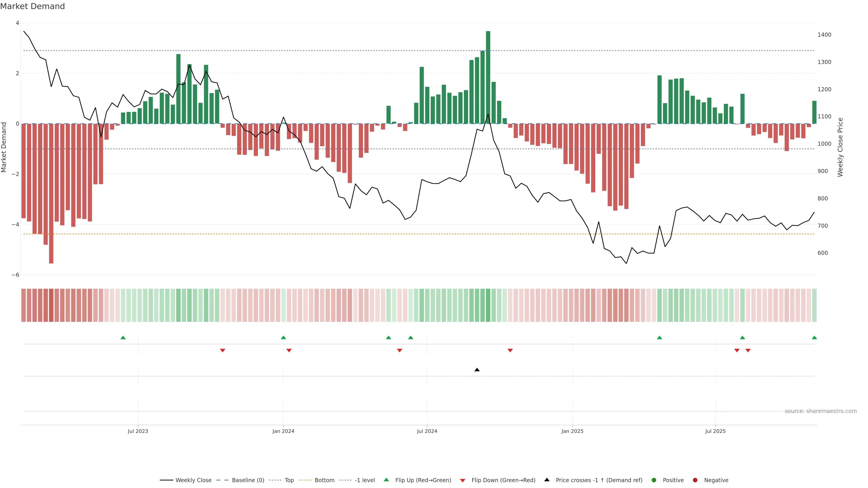The image size is (868, 488).
Task: Click the Jul 2024 x-axis label
Action: tap(427, 431)
